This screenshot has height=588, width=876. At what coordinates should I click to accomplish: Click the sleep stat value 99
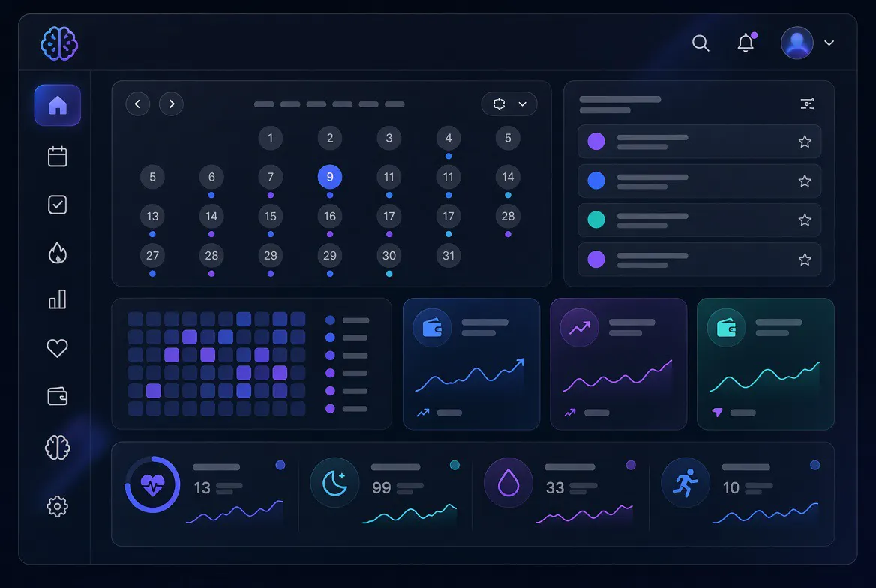click(382, 488)
